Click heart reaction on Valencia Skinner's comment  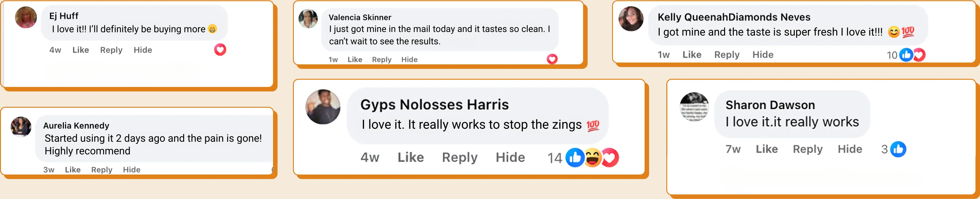coord(552,59)
